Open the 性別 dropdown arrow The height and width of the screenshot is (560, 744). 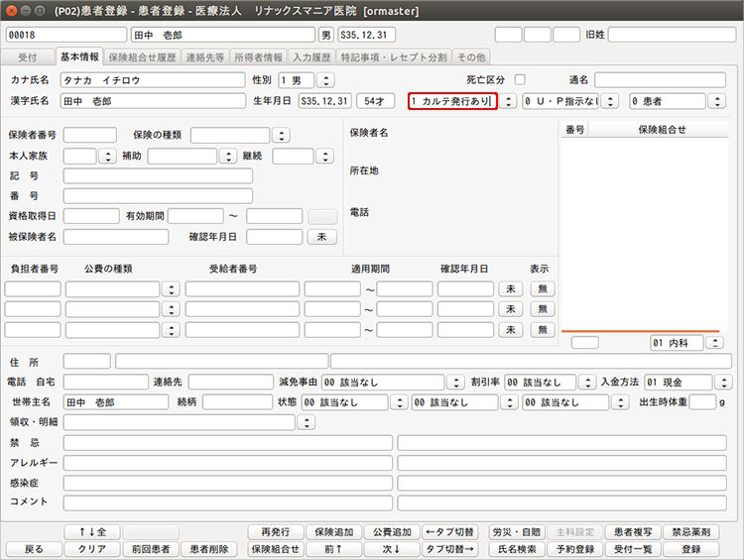click(x=325, y=80)
